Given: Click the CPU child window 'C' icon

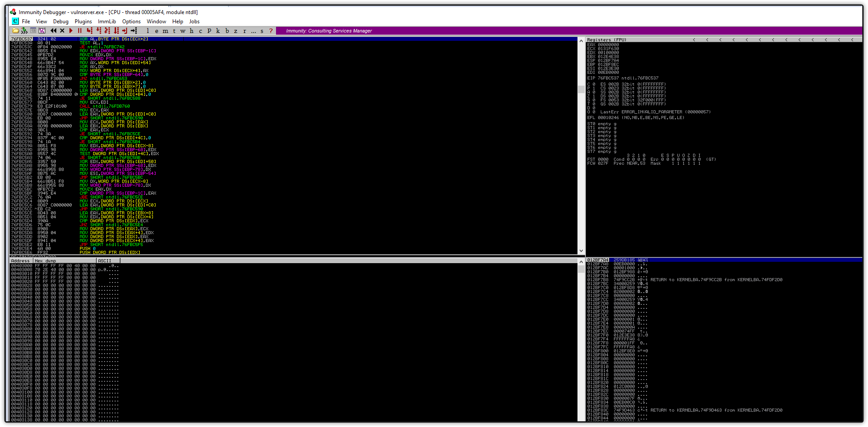Looking at the screenshot, I should tap(15, 21).
